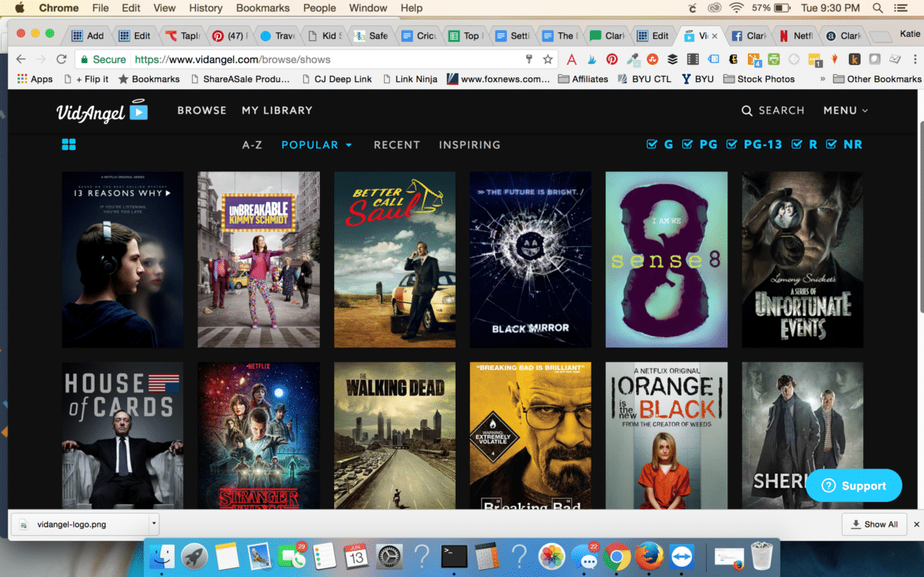Click the Spotlight search icon

point(877,8)
